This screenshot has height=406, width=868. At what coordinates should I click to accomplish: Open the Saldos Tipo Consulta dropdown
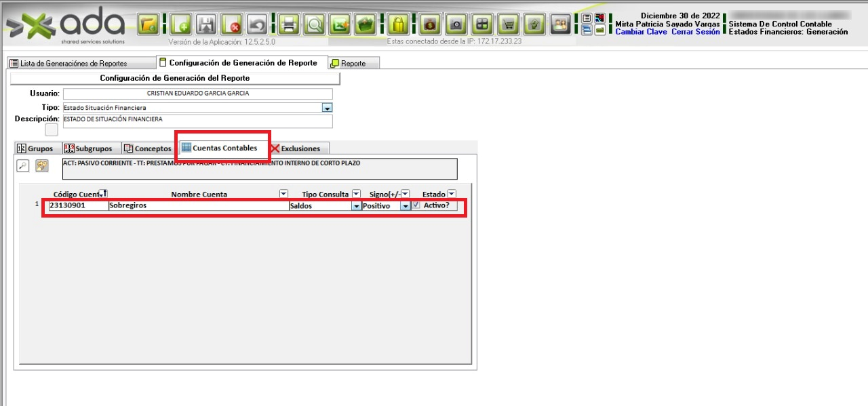[x=356, y=206]
